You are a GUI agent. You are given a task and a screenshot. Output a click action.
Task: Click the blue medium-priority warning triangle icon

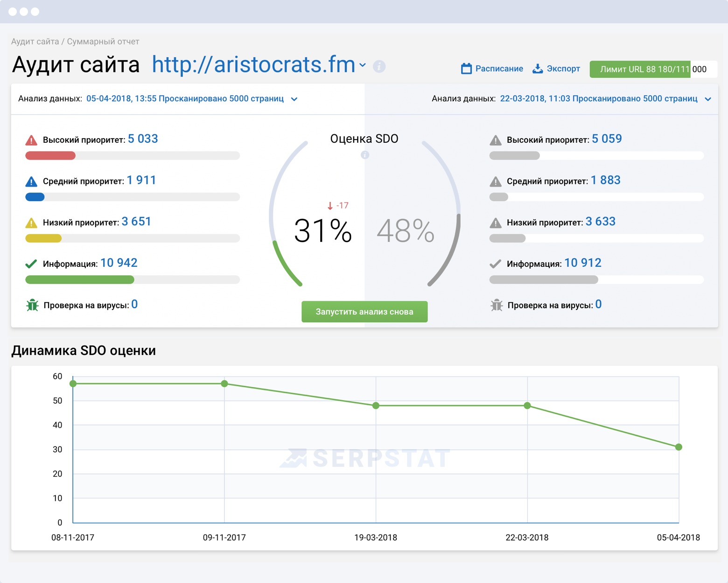point(31,181)
